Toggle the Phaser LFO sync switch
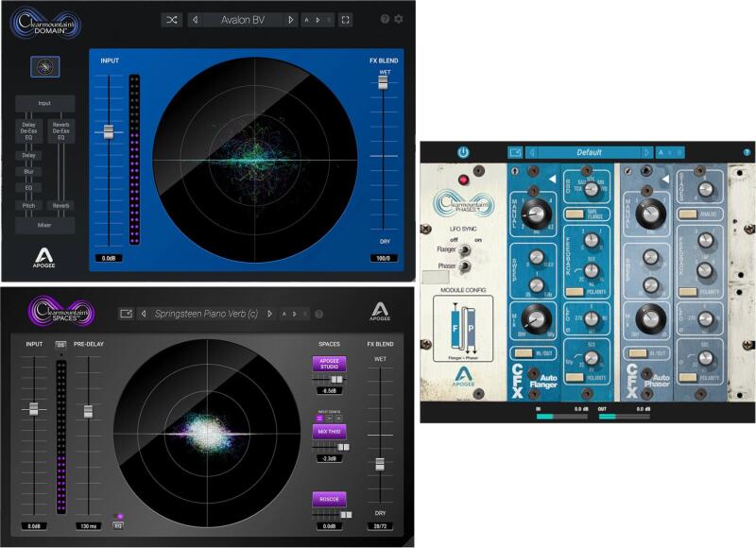This screenshot has width=756, height=548. point(467,266)
